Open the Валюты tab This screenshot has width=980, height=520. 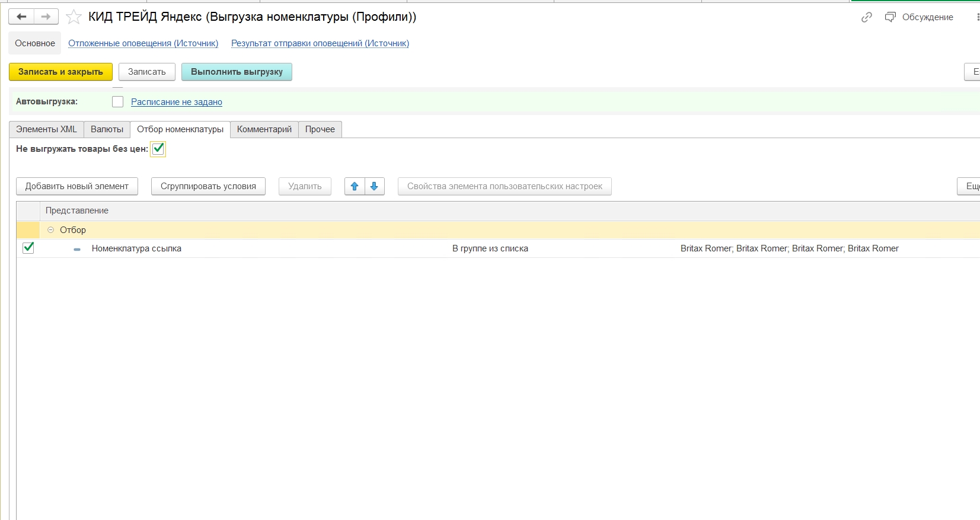(x=107, y=129)
